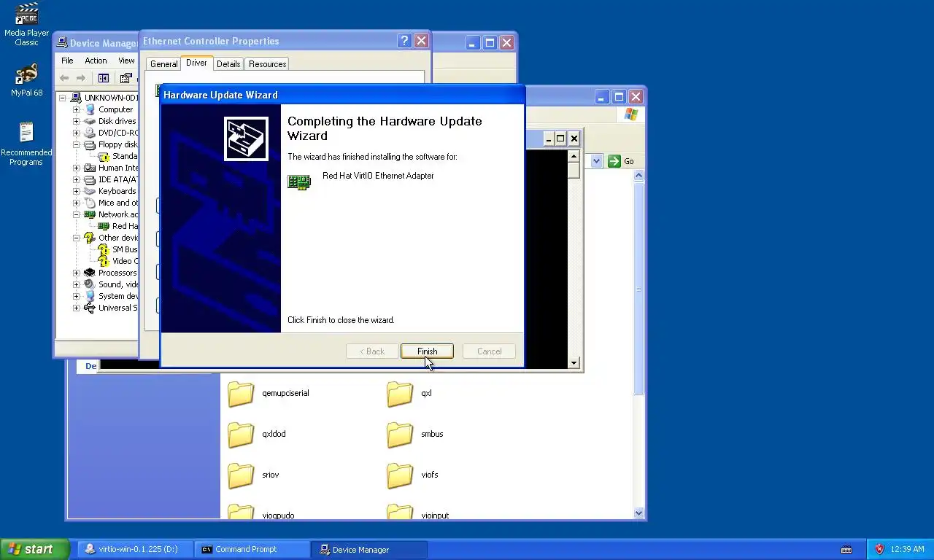Collapse the Network adapters node
This screenshot has height=560, width=934.
click(76, 214)
